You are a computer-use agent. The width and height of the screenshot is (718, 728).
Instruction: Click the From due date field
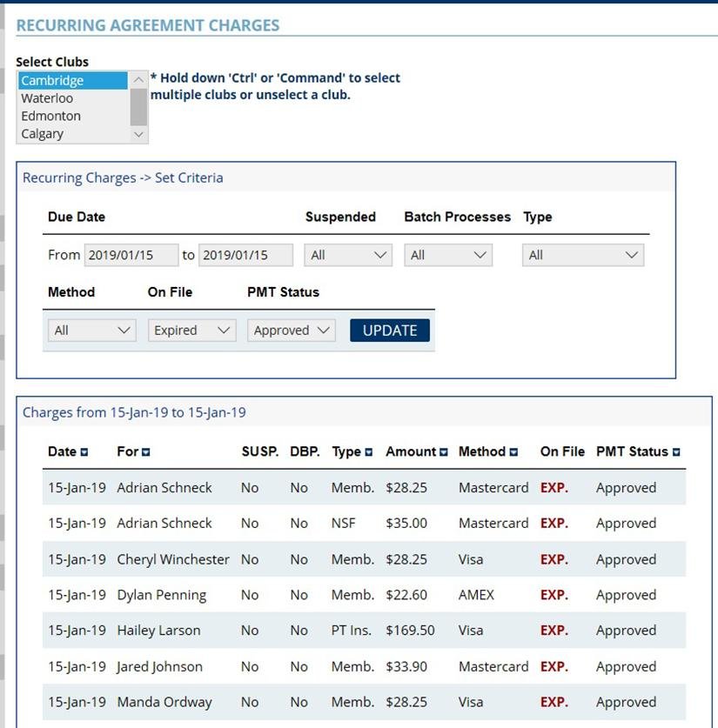point(131,255)
